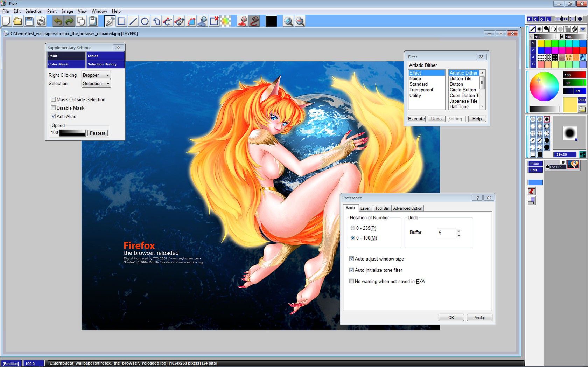Choose the circle shape tool

pyautogui.click(x=145, y=21)
